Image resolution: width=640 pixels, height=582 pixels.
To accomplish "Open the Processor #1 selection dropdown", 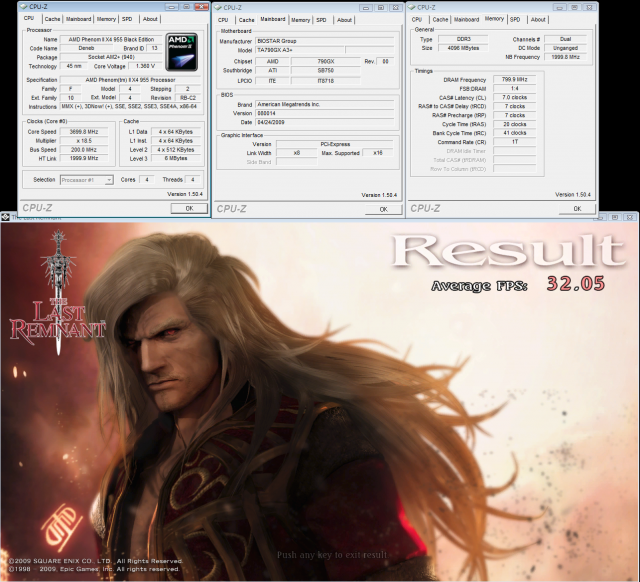I will pos(87,180).
